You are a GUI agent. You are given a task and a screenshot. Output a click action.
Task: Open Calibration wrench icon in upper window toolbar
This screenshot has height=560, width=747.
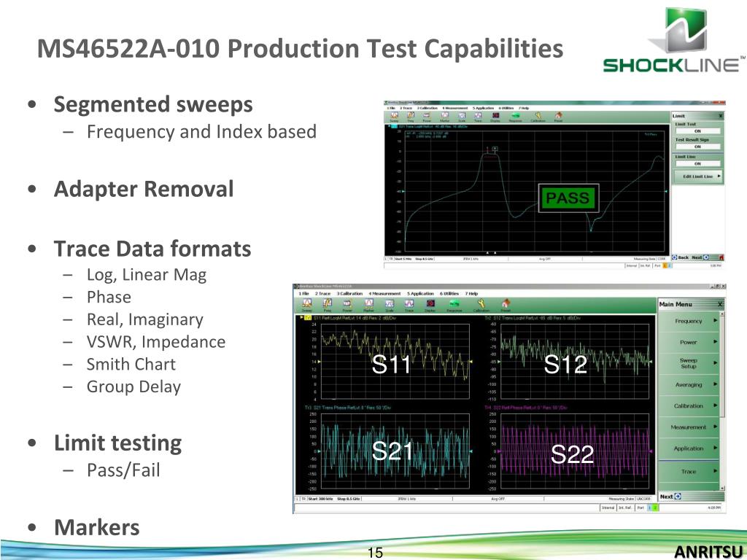click(x=538, y=117)
